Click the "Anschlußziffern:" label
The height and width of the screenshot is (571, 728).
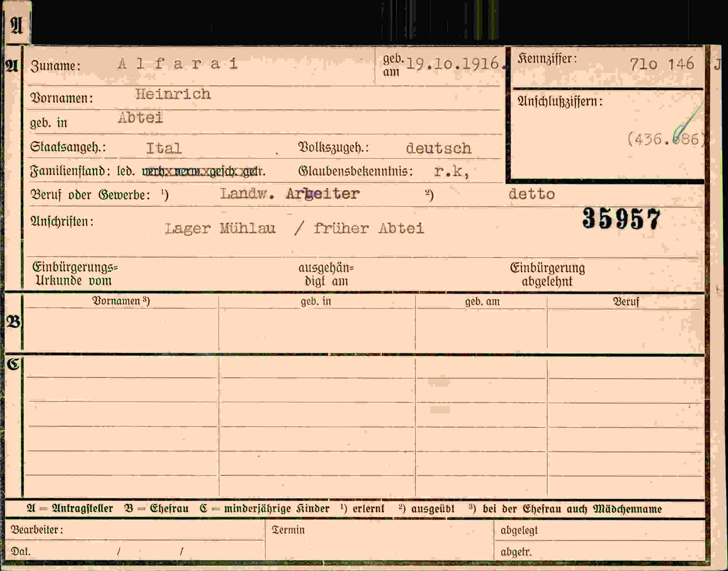tap(560, 101)
